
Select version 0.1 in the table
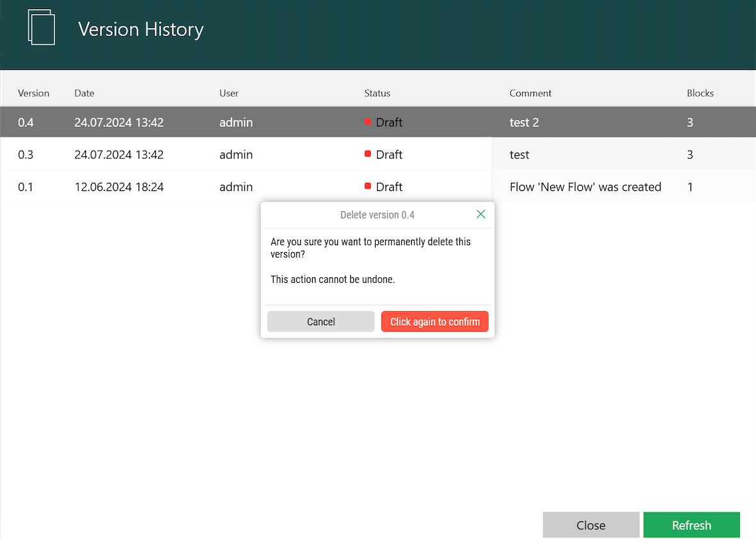tap(378, 187)
